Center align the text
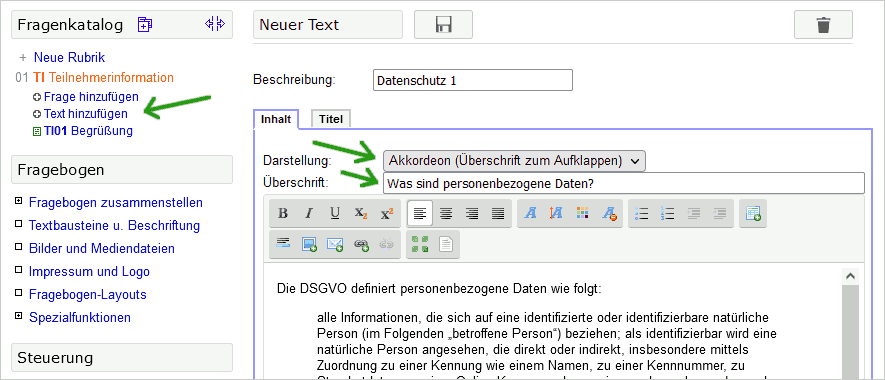 446,213
